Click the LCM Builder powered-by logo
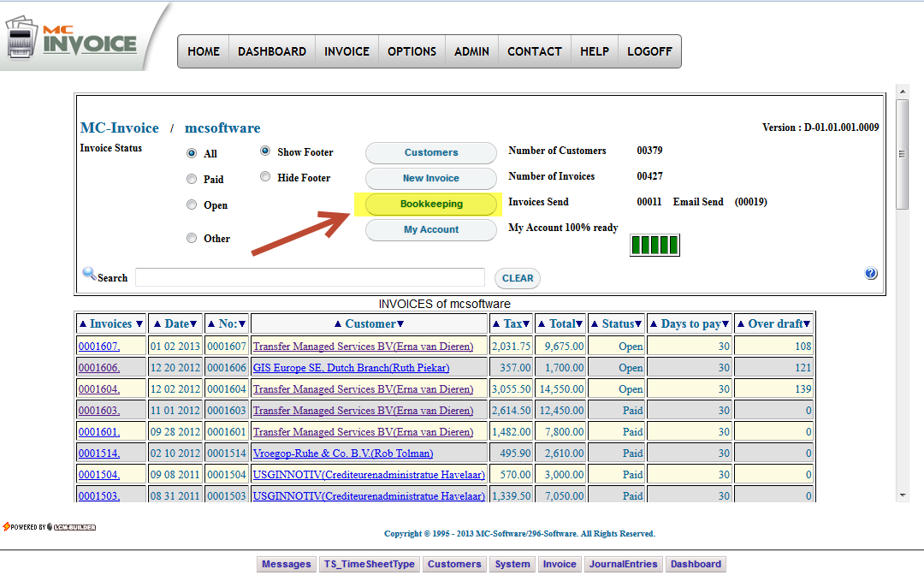The width and height of the screenshot is (924, 575). pos(50,527)
